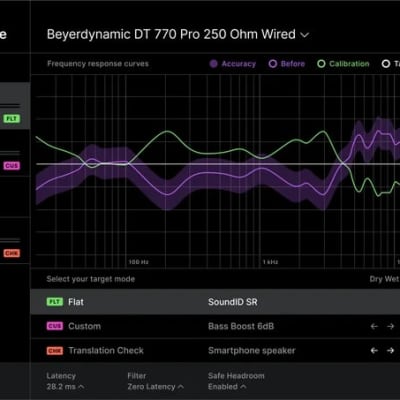Image resolution: width=400 pixels, height=400 pixels.
Task: Click the green FLT badge in sidebar
Action: click(x=12, y=118)
